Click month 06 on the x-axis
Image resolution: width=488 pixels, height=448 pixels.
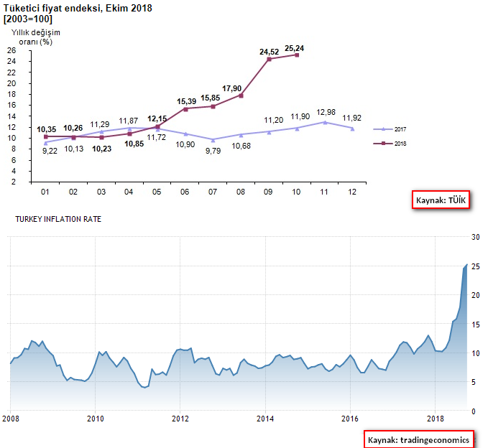[x=185, y=192]
